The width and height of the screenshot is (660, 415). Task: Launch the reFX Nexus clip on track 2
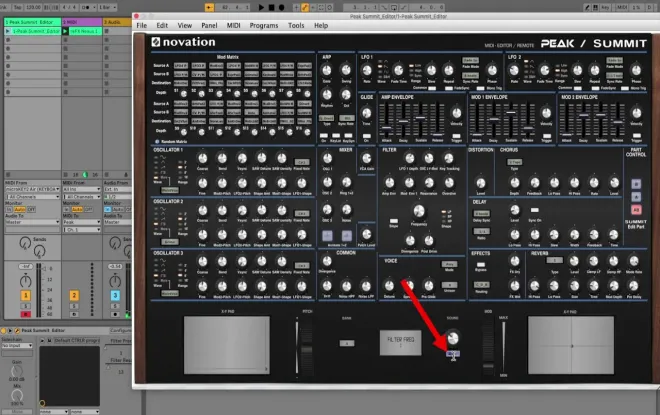coord(65,31)
